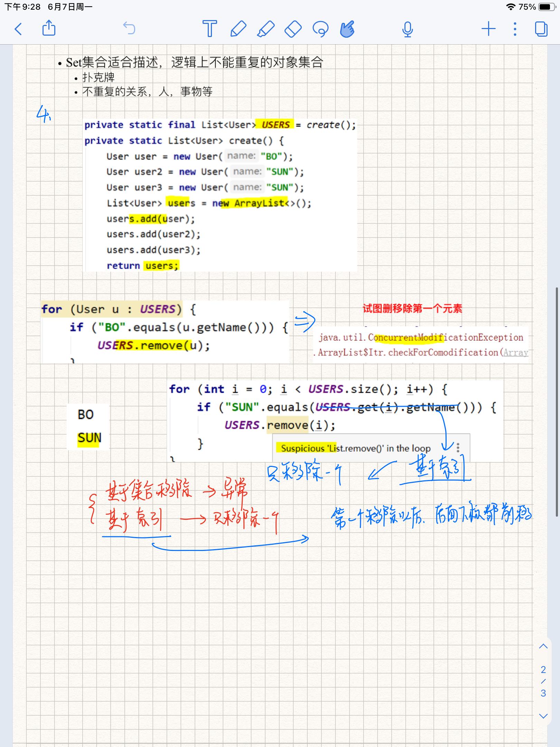Tap the users.add(user2) code line
This screenshot has width=560, height=747.
tap(153, 234)
